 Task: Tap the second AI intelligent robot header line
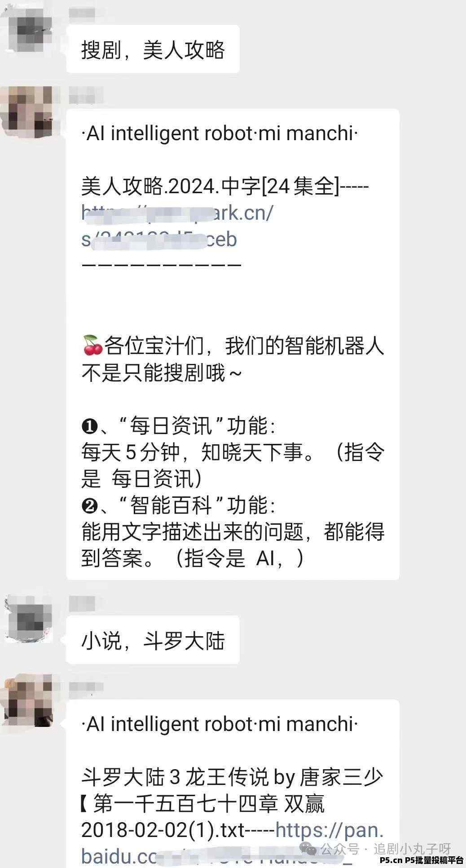point(220,724)
